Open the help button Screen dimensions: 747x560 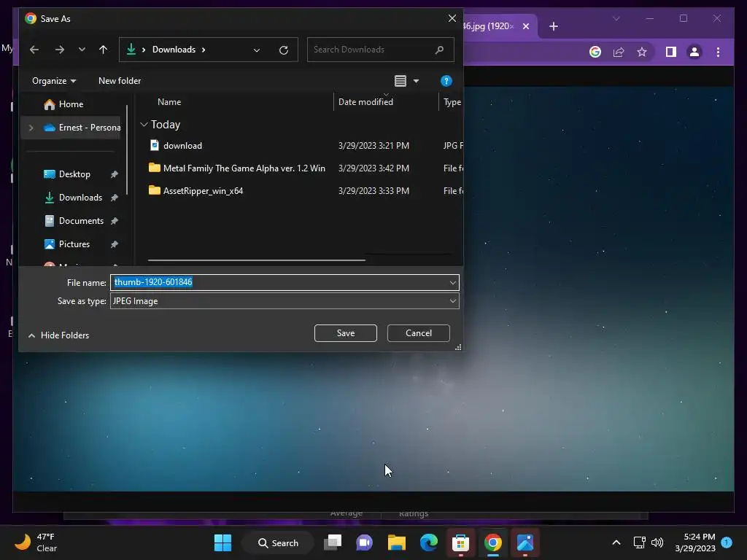446,81
